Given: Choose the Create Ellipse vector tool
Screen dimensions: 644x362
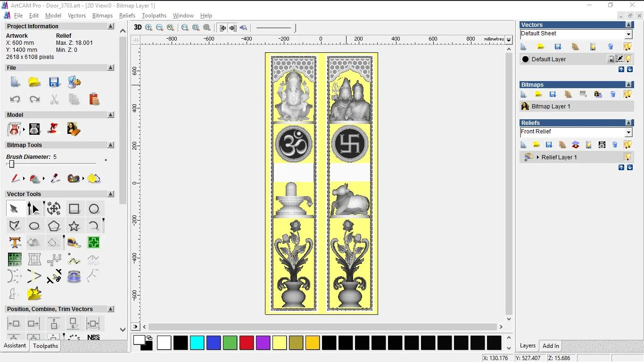Looking at the screenshot, I should 34,226.
